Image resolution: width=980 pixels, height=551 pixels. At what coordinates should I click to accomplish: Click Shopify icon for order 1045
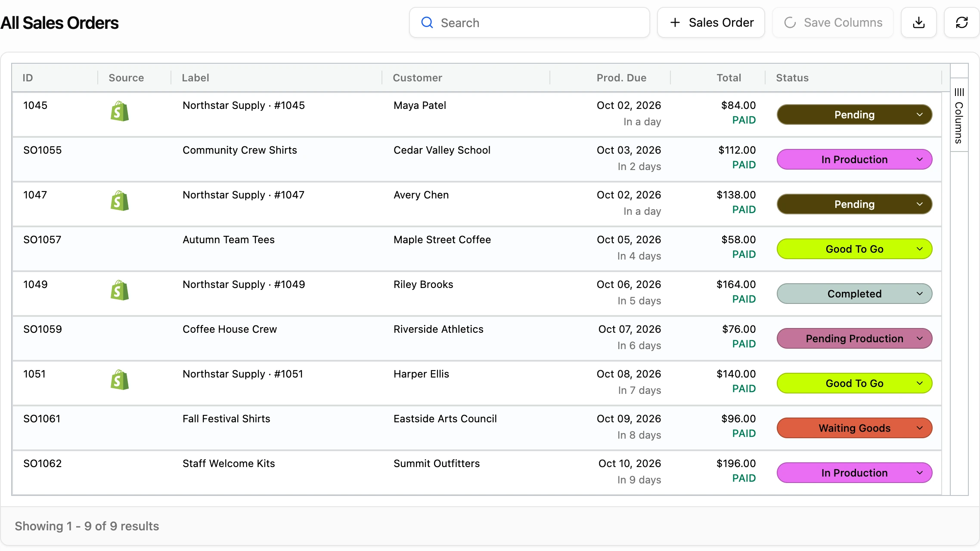[120, 111]
